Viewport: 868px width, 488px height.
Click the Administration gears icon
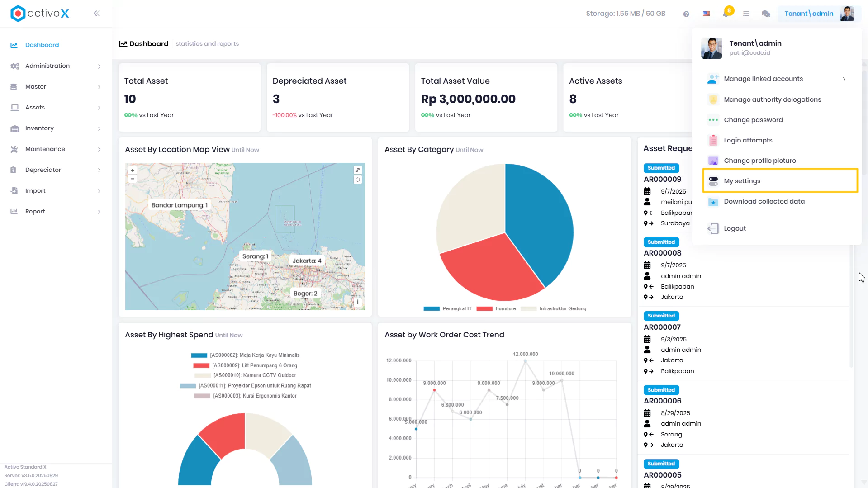14,66
